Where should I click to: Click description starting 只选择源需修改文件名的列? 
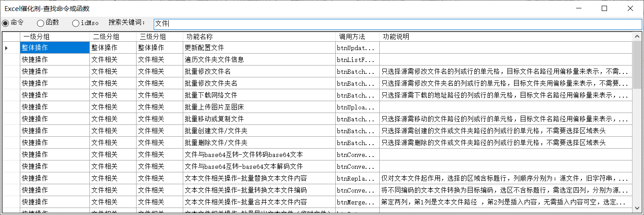pos(506,71)
